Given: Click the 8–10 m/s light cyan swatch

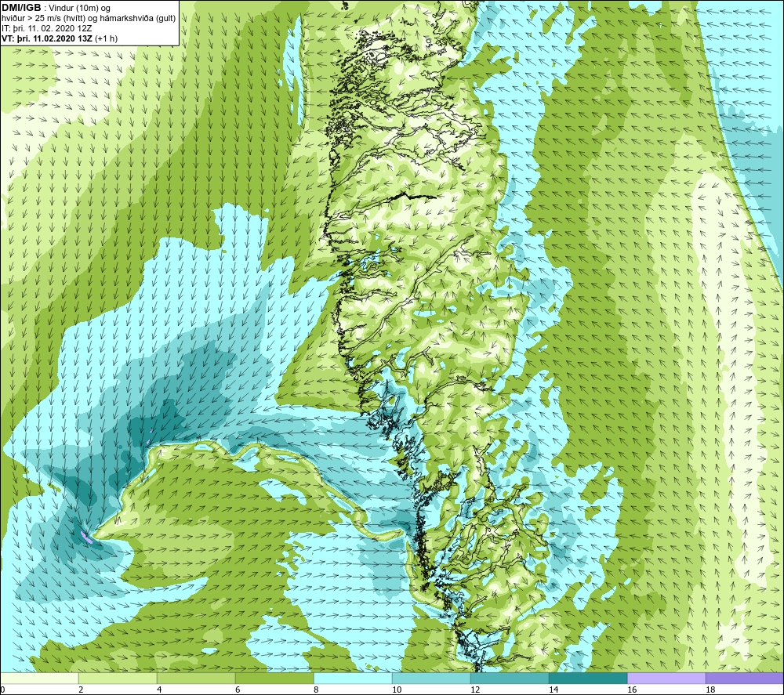Looking at the screenshot, I should 353,678.
